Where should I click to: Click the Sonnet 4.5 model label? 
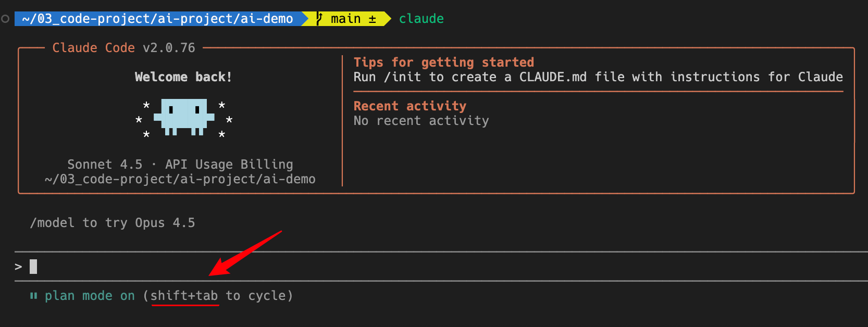pos(105,165)
